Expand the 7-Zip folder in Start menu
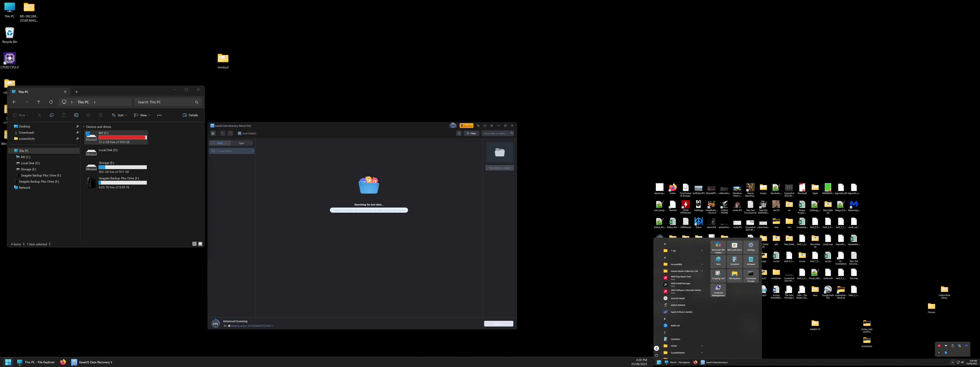Viewport: 980px width, 367px height. tap(683, 251)
